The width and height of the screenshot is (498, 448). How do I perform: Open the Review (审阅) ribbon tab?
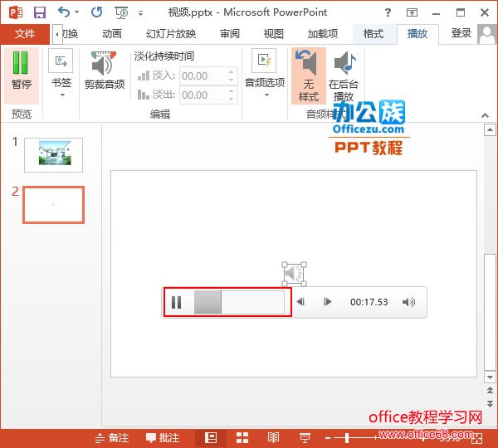pos(230,34)
